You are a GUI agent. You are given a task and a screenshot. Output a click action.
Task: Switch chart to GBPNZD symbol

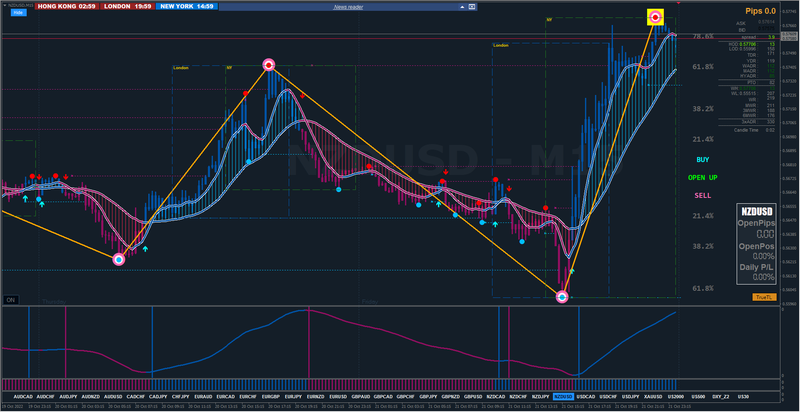tap(451, 397)
